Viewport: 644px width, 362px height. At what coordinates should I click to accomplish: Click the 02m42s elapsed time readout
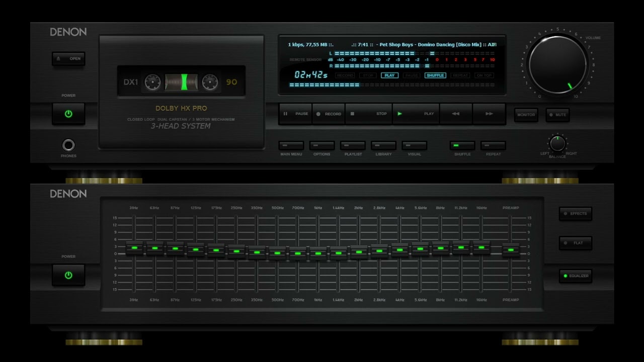pyautogui.click(x=311, y=75)
